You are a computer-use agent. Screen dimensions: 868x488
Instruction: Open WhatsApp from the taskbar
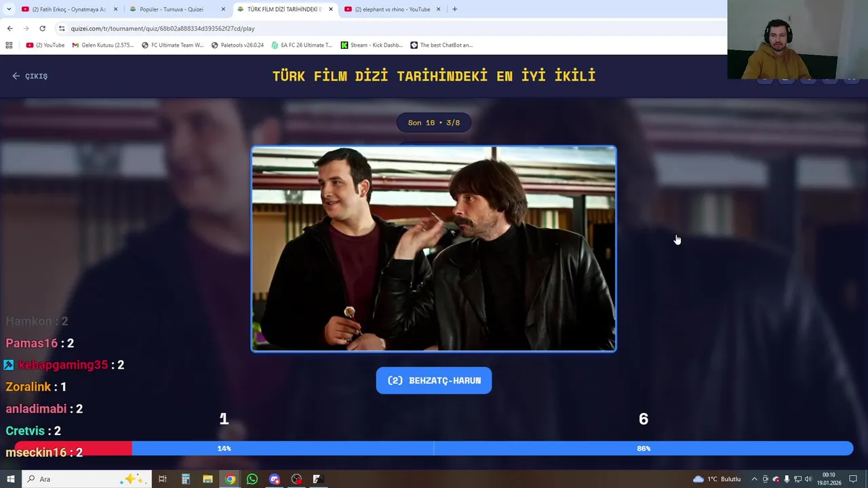pos(252,479)
